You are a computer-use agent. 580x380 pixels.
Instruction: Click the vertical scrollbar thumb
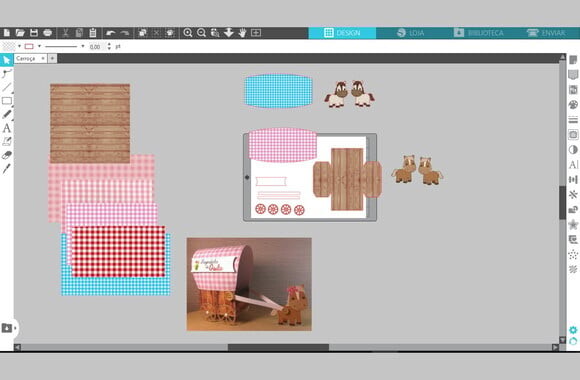pyautogui.click(x=562, y=202)
